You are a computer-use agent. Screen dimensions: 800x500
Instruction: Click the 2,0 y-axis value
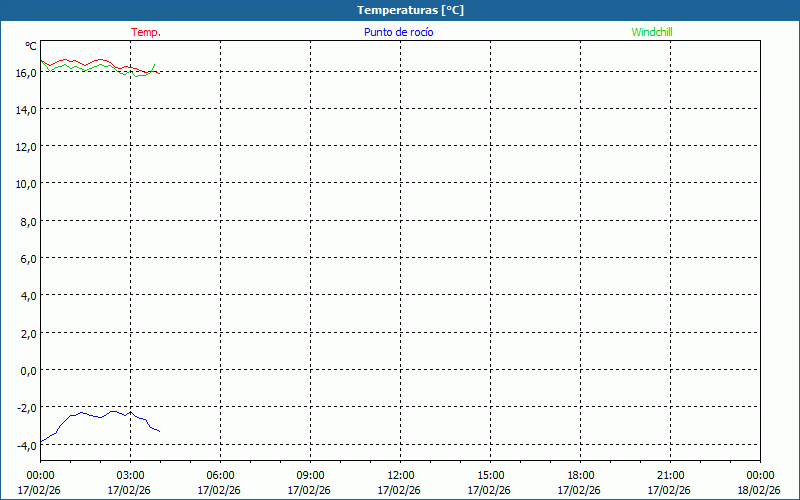point(28,334)
